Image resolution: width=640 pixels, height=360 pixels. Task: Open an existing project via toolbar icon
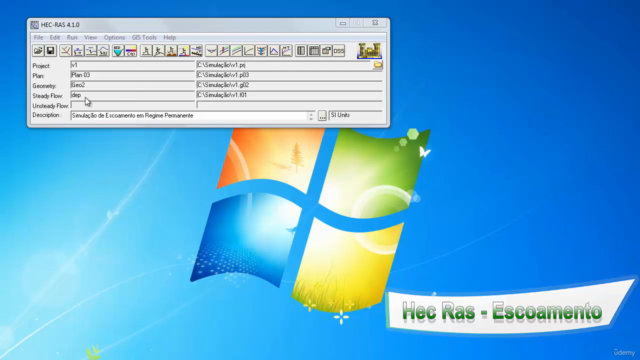38,51
